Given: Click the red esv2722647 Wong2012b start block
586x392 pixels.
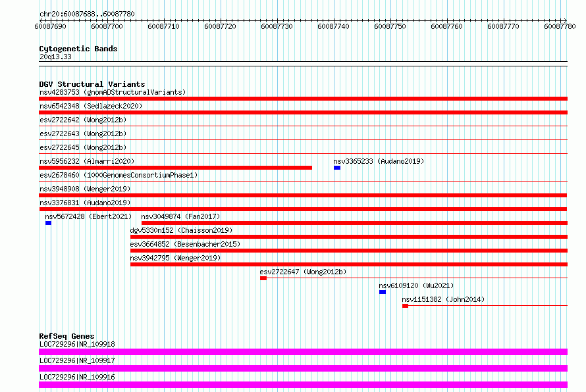Looking at the screenshot, I should click(263, 278).
